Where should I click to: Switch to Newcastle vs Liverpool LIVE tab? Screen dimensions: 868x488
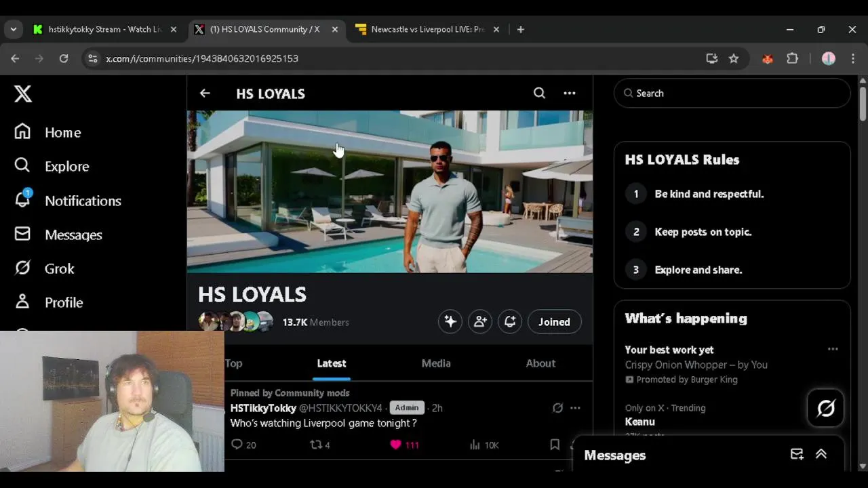pos(427,29)
